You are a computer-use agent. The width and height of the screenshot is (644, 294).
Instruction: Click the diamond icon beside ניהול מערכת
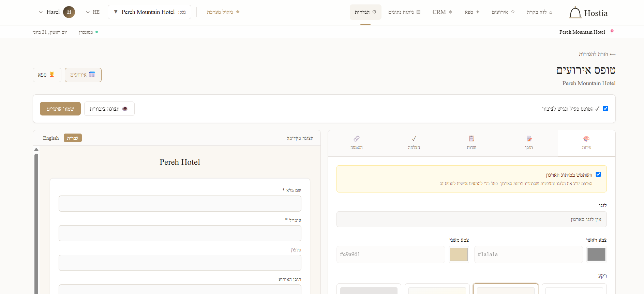[x=238, y=12]
